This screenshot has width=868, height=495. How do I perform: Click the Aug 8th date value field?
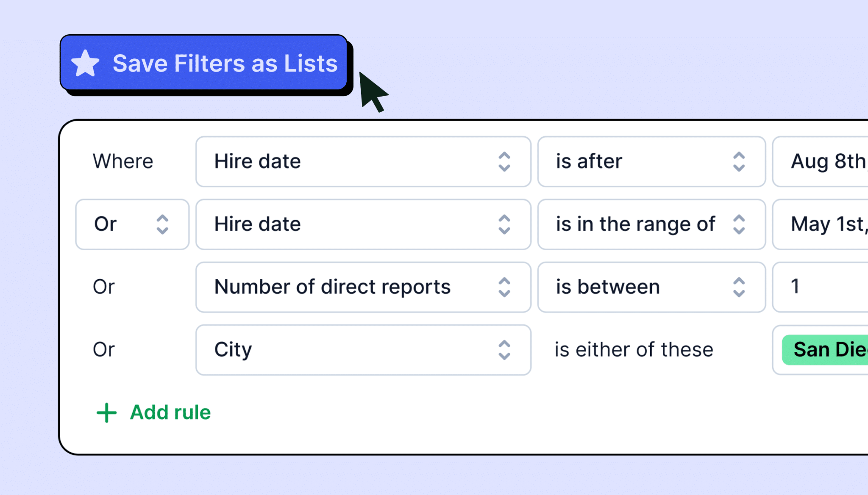[821, 161]
